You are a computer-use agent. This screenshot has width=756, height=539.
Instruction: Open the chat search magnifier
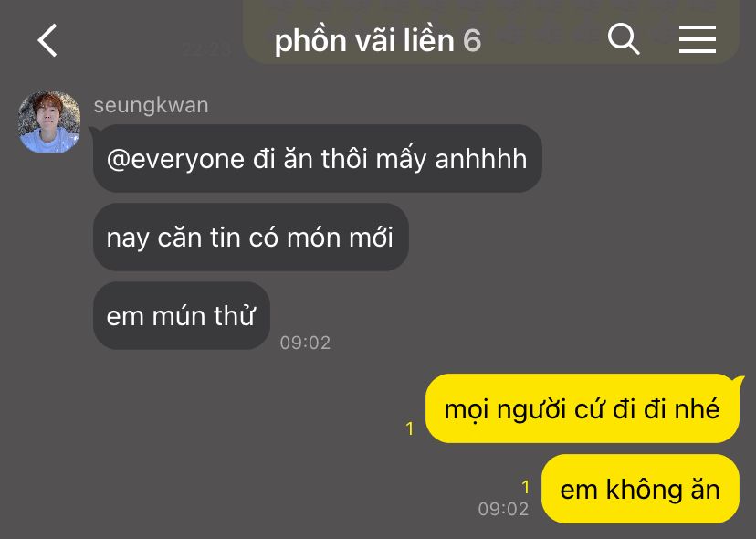[x=623, y=38]
